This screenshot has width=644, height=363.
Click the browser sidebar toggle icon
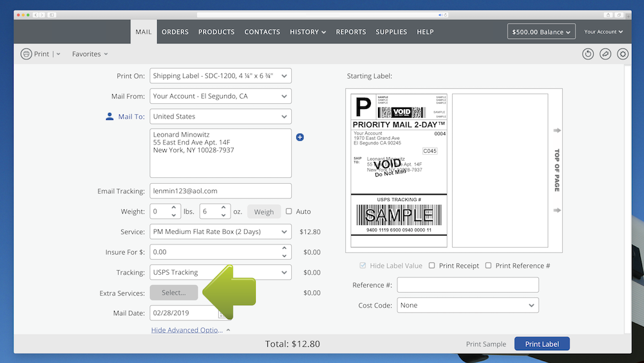tap(52, 15)
